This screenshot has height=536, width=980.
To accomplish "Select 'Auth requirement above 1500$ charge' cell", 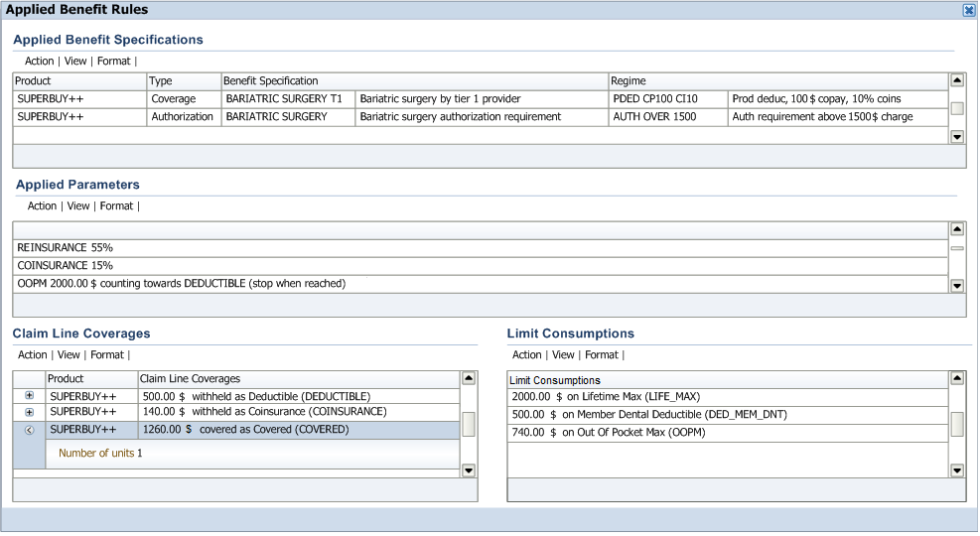I will click(838, 117).
